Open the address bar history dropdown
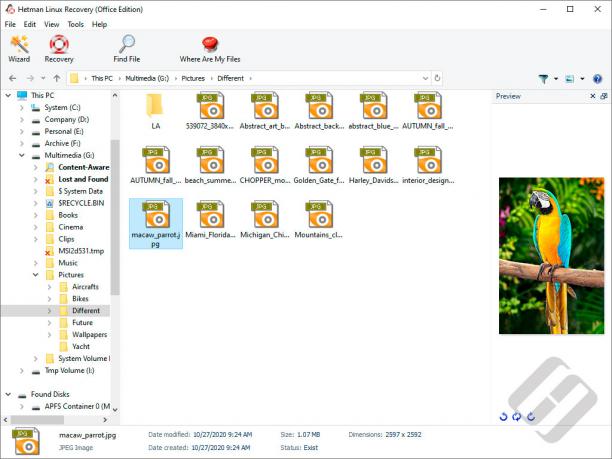 [x=425, y=78]
